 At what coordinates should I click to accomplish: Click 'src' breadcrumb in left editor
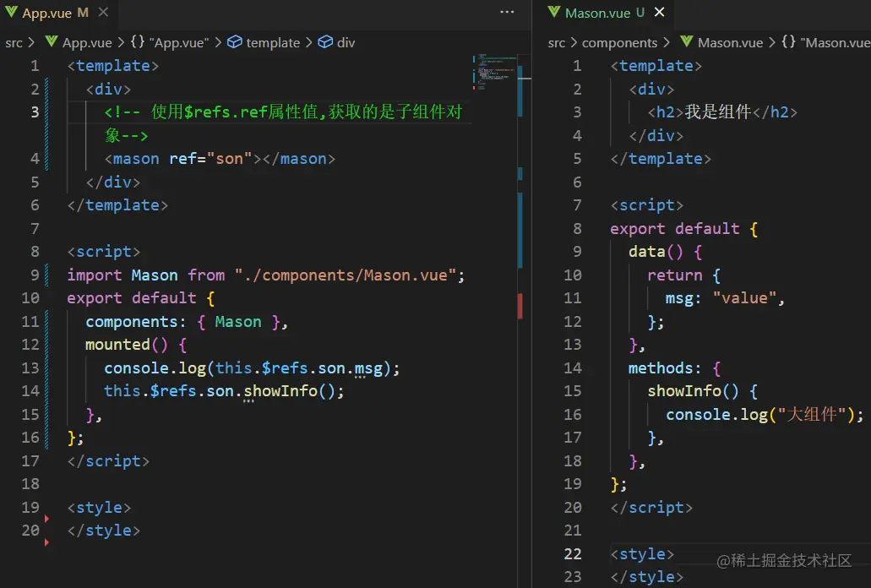tap(14, 43)
